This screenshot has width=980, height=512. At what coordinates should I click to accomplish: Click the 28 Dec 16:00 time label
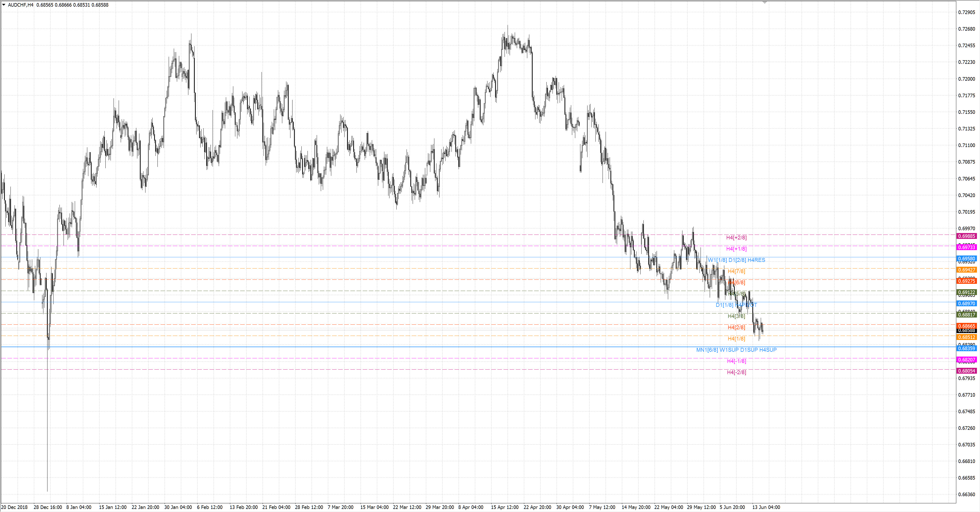tap(47, 507)
